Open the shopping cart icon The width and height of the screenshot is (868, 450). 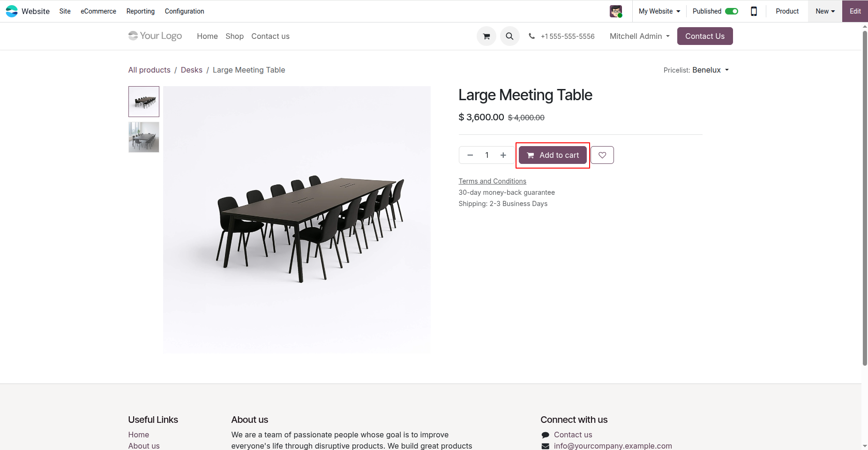pyautogui.click(x=486, y=36)
